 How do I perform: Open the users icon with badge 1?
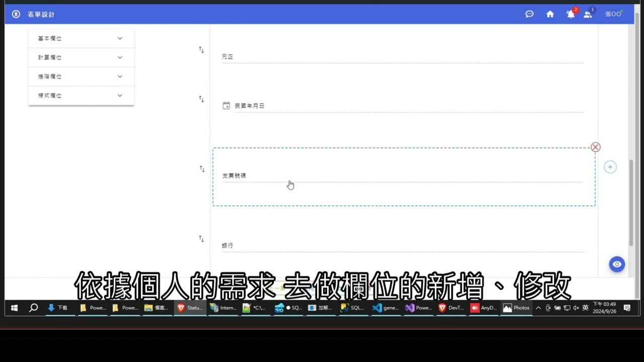pos(588,14)
